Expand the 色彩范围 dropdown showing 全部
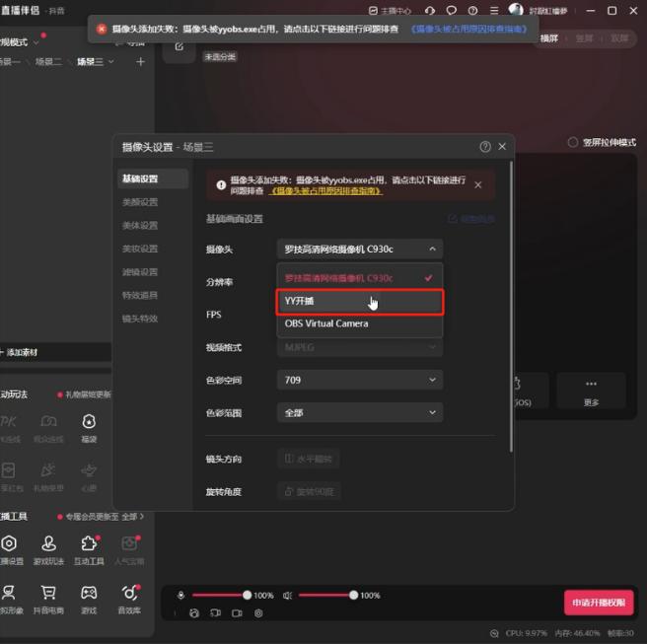 pos(360,412)
